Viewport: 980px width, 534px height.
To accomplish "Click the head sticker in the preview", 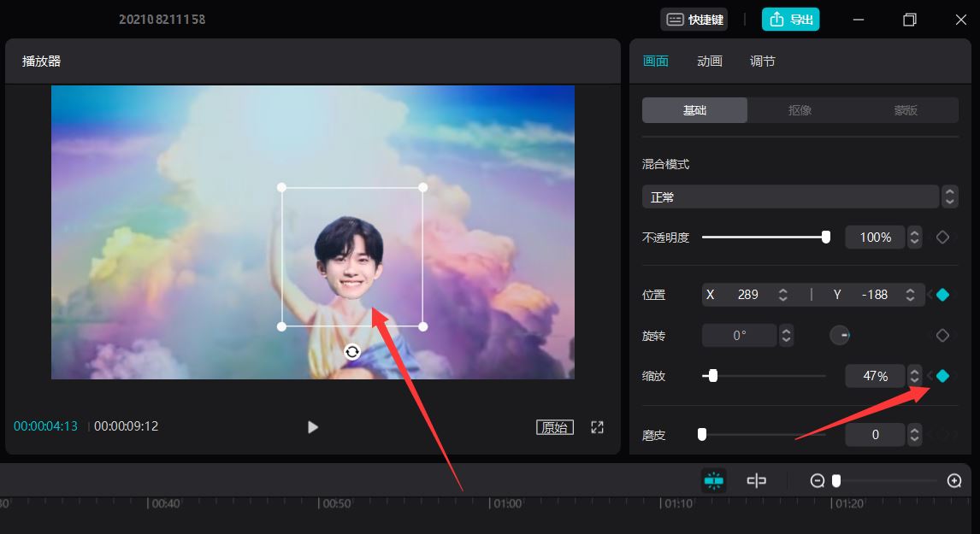I will click(x=349, y=258).
